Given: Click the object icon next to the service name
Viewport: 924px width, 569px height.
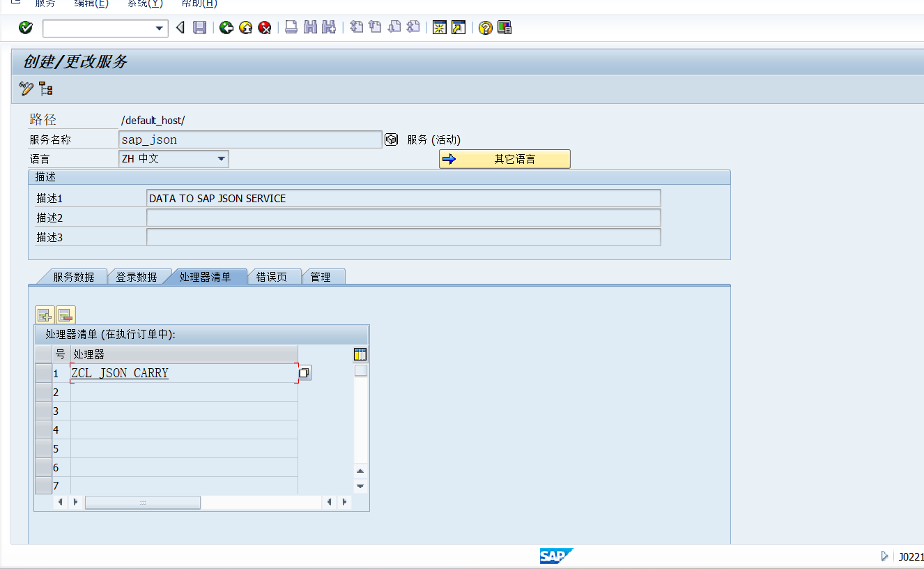Looking at the screenshot, I should pyautogui.click(x=392, y=139).
